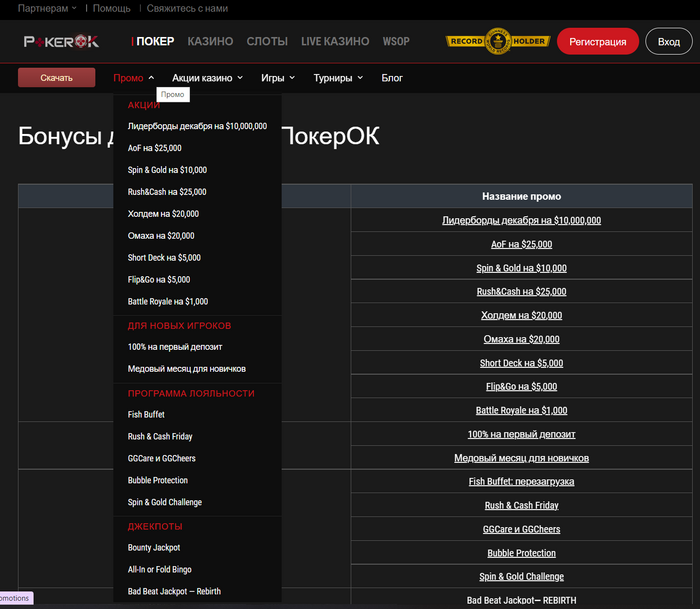Open table link Spin & Gold на $10,000
The height and width of the screenshot is (609, 700).
[521, 268]
